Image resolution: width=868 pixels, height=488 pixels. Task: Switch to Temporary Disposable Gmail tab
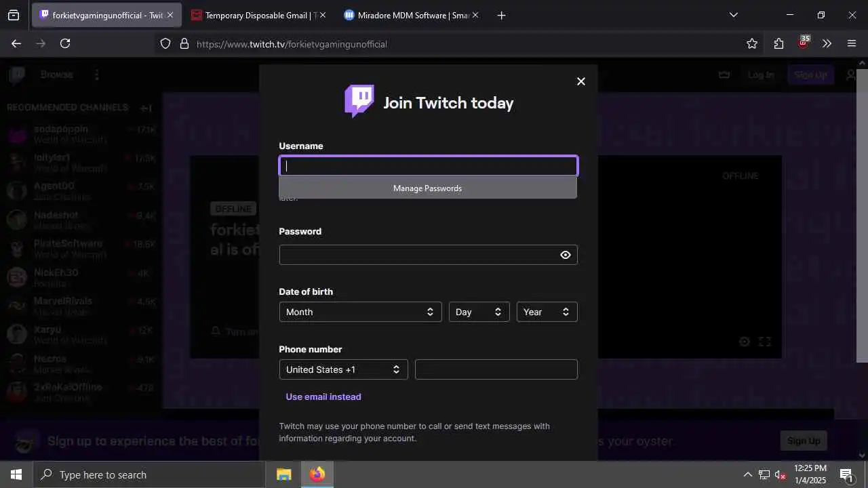(252, 15)
